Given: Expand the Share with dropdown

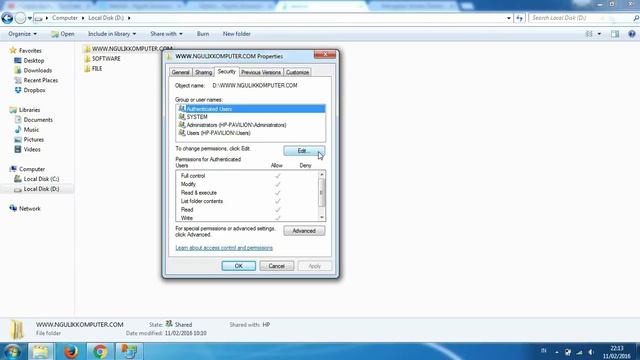Looking at the screenshot, I should pos(166,34).
